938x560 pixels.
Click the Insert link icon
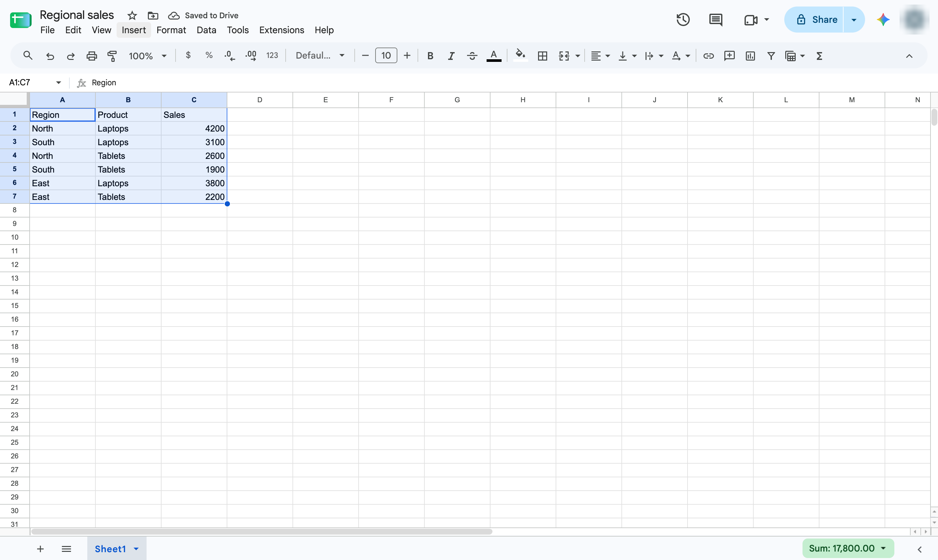pyautogui.click(x=708, y=56)
